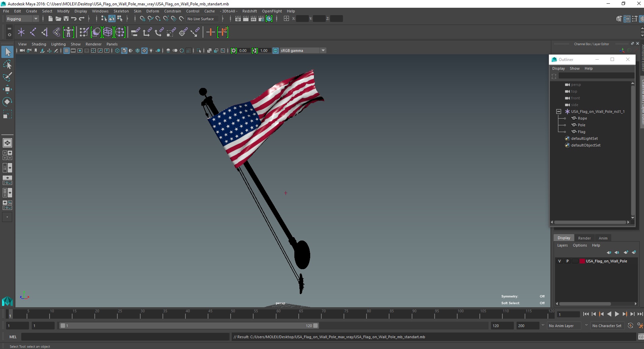Collapse USA_Flag_on_Wall_Pole_ncl1_1 group in Outliner
Image resolution: width=644 pixels, height=349 pixels.
click(x=559, y=112)
